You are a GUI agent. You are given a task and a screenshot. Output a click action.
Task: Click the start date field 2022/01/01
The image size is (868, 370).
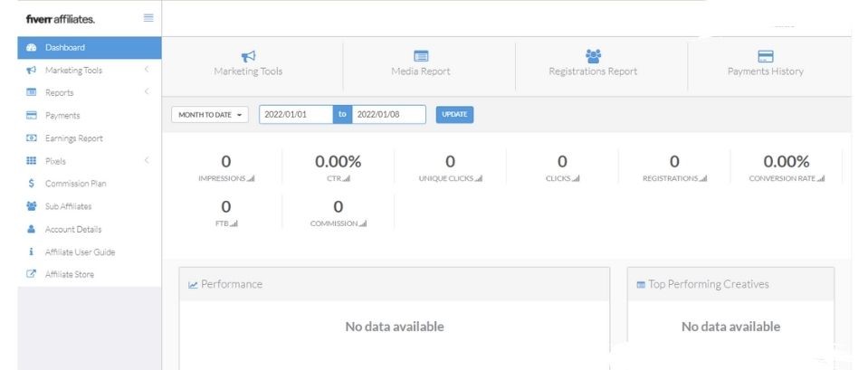tap(295, 115)
